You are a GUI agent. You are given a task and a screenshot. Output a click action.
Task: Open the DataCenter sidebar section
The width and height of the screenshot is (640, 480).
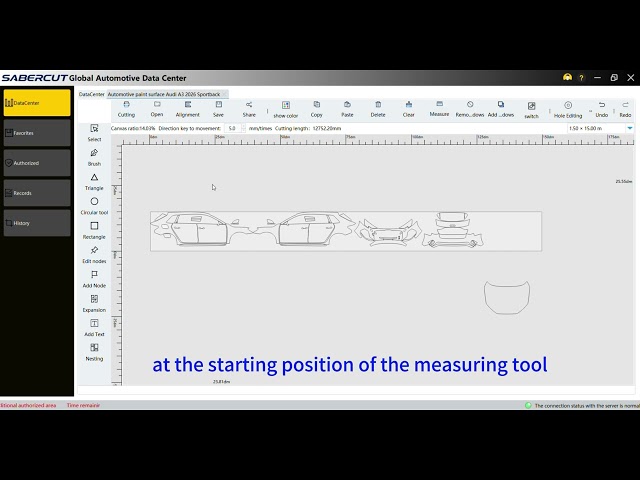[37, 103]
